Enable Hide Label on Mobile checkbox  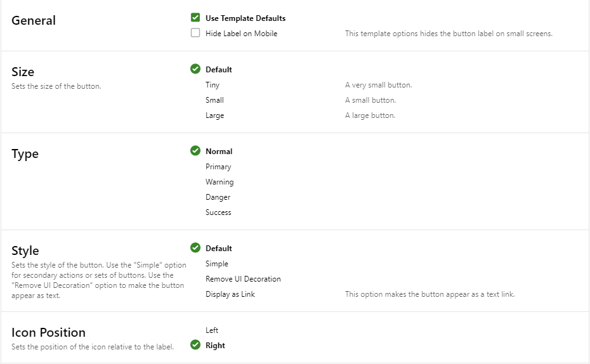(195, 33)
